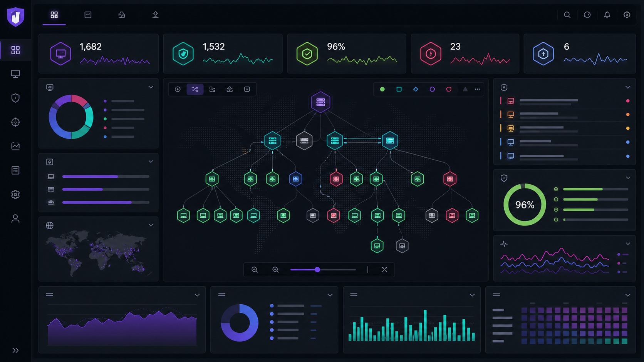Open the purple area chart panel dropdown
Viewport: 644px width, 362px height.
click(197, 295)
